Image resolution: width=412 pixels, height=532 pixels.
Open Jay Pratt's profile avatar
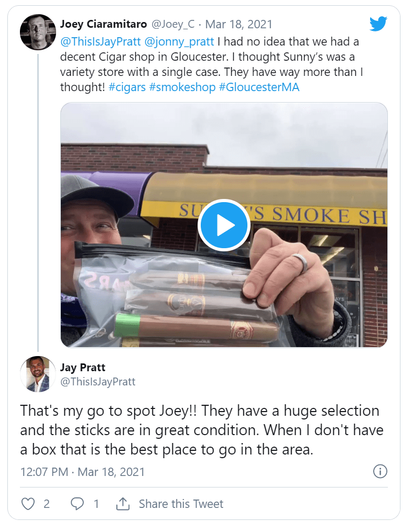[x=38, y=374]
